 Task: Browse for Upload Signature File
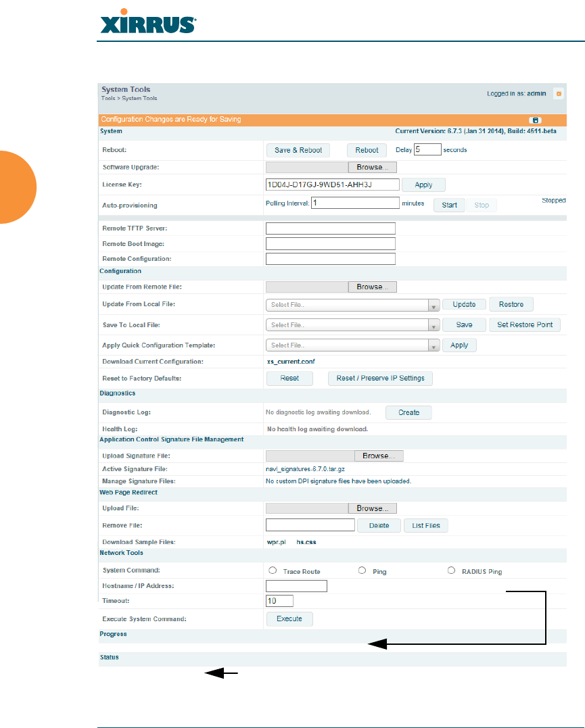(x=379, y=456)
